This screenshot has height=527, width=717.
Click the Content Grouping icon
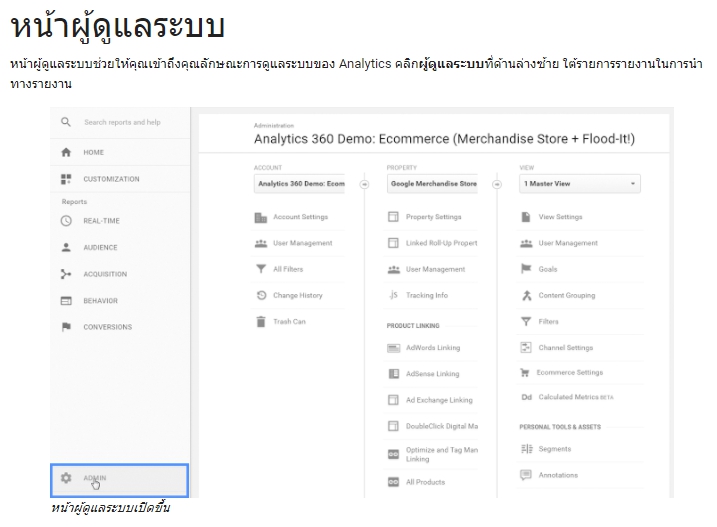click(526, 295)
